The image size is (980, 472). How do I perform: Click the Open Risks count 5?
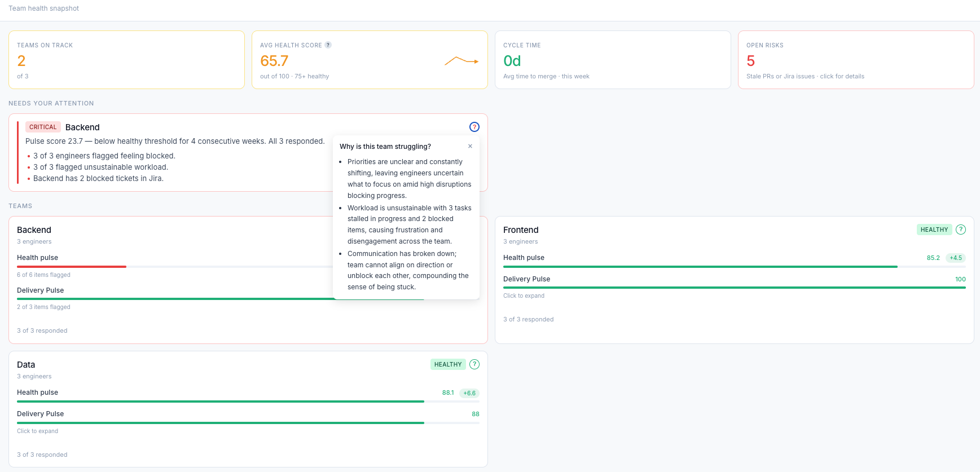750,61
